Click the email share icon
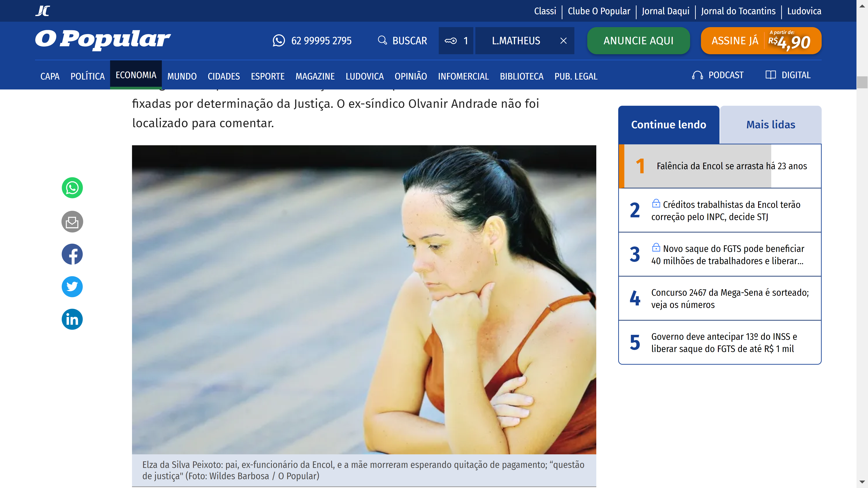Screen dimensions: 868x488 pos(72,222)
